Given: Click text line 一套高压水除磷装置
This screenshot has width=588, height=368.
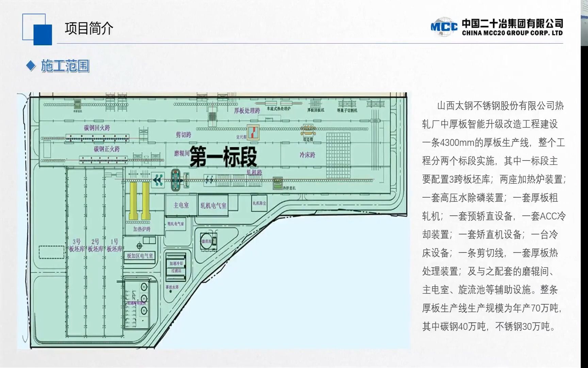Looking at the screenshot, I should click(x=490, y=198).
